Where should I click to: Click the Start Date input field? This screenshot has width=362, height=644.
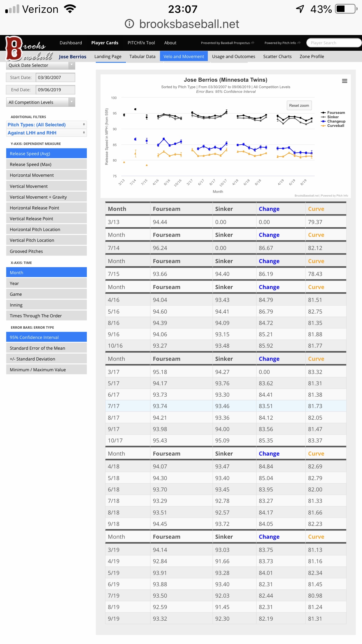pos(55,78)
